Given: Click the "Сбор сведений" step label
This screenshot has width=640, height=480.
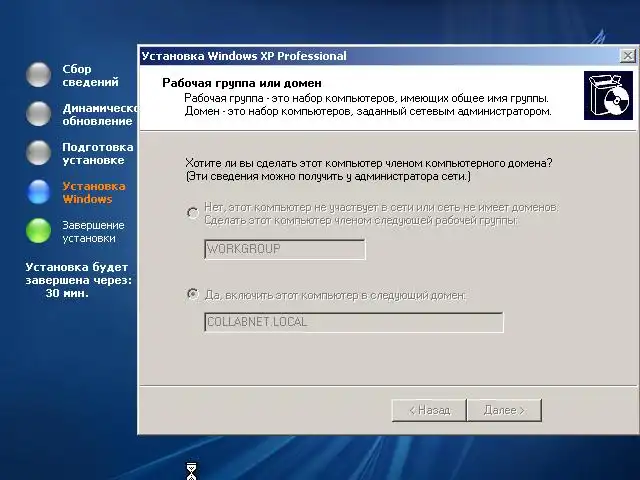Looking at the screenshot, I should [90, 76].
